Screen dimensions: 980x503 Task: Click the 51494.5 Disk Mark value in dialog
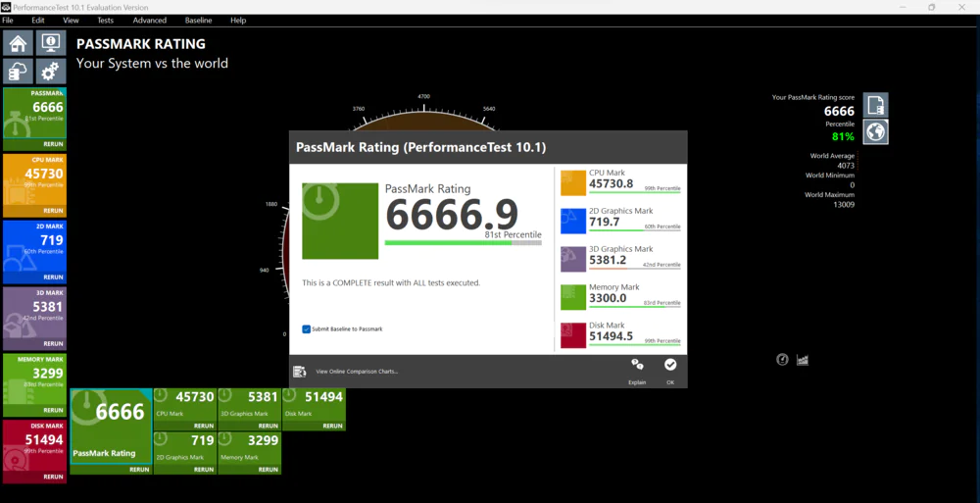611,336
